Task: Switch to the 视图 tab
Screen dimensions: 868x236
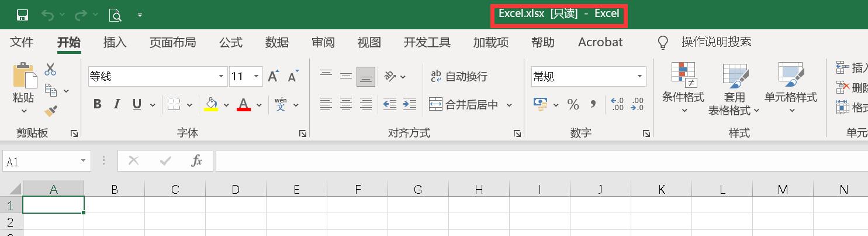Action: click(x=369, y=42)
